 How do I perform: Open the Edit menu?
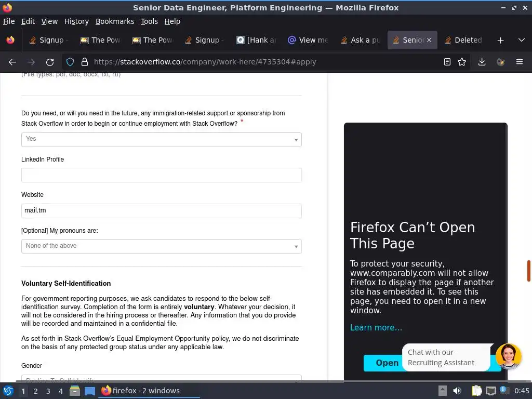coord(28,21)
